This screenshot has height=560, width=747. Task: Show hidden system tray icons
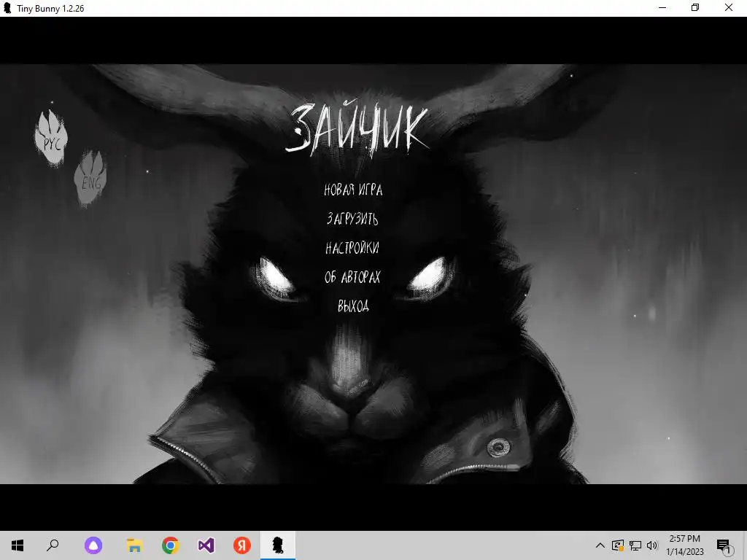(x=600, y=545)
